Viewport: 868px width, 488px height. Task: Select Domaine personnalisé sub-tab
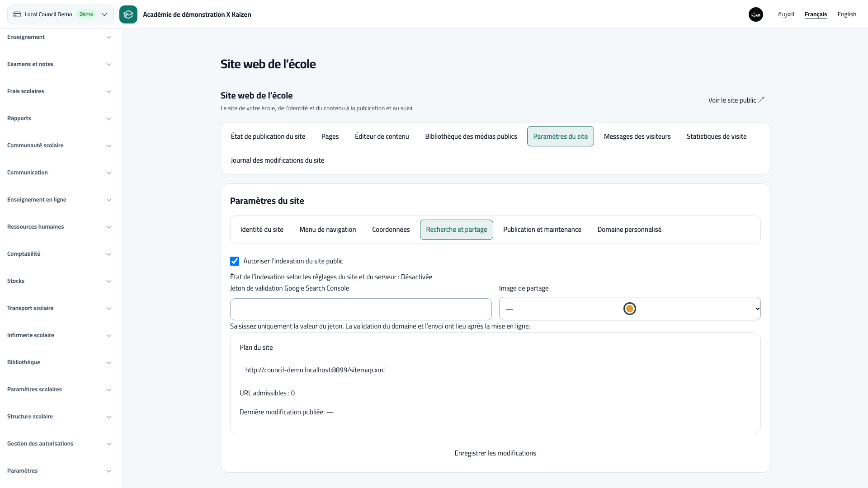(629, 230)
